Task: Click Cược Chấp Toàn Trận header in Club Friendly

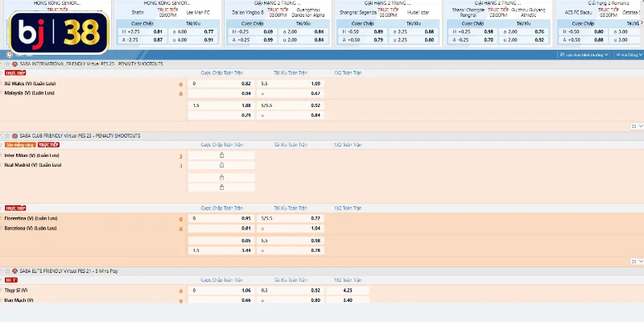Action: tap(221, 145)
